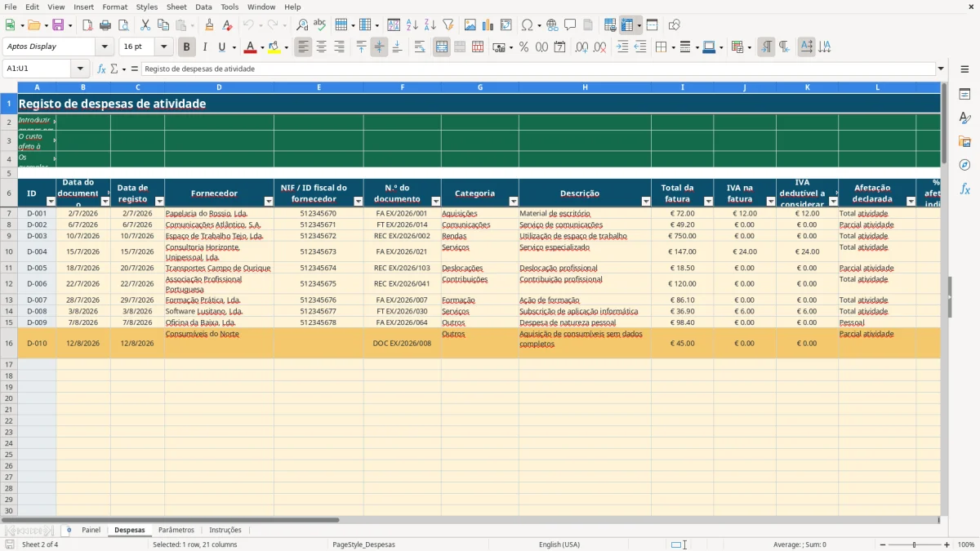Open sidebar Gallery panel icon

click(964, 142)
